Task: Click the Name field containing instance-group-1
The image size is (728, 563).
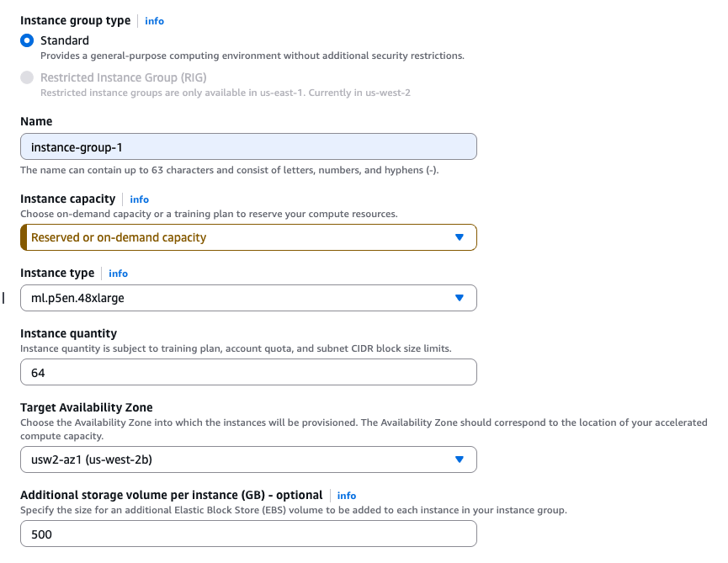Action: click(248, 147)
